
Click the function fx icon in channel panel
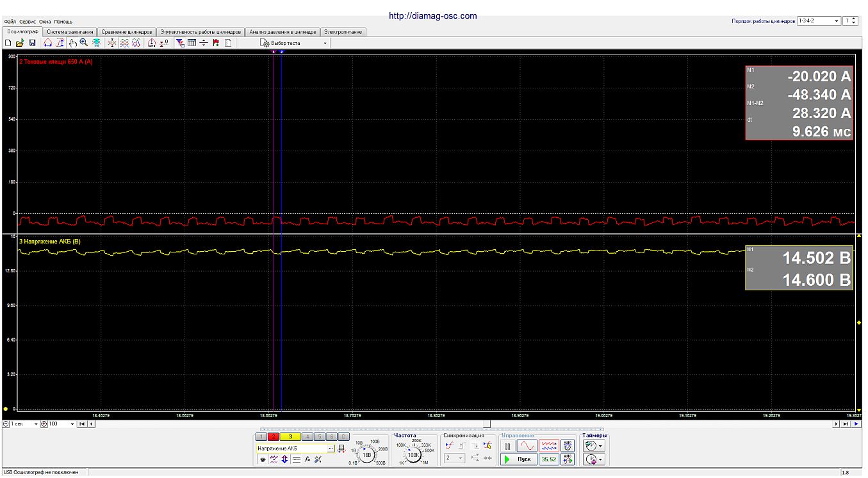click(x=307, y=459)
